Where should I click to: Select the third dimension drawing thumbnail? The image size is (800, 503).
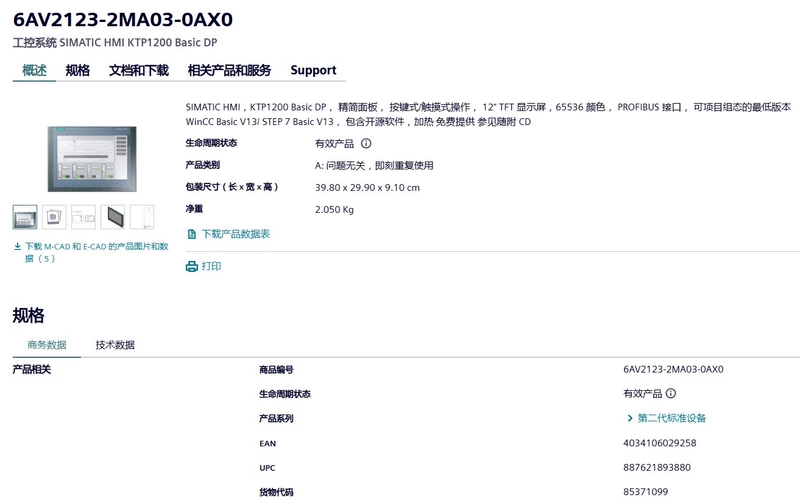click(x=83, y=217)
